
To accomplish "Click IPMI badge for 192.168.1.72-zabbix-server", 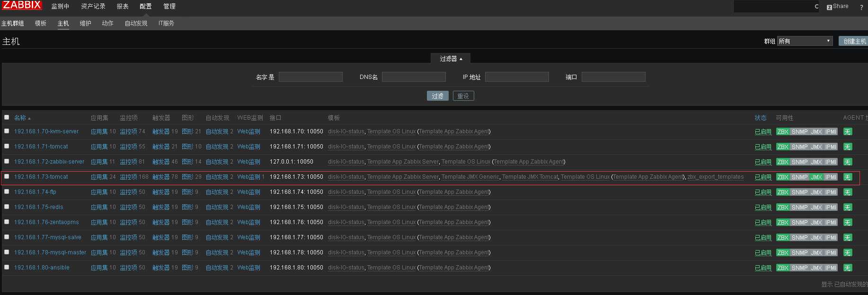I will 831,162.
